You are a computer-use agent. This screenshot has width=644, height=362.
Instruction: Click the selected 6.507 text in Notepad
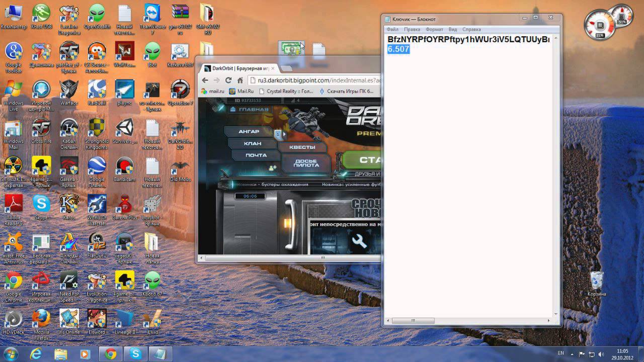pyautogui.click(x=398, y=49)
